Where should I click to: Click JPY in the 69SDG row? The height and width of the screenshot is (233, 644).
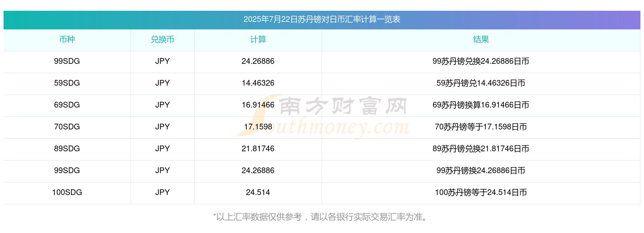tap(162, 105)
